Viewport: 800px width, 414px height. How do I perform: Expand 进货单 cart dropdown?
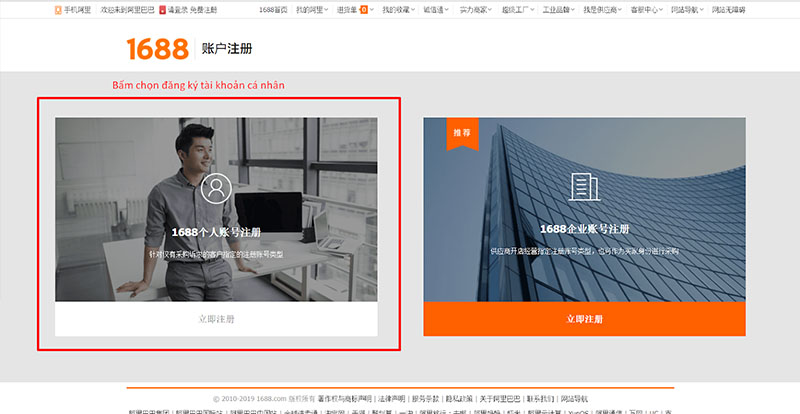click(355, 10)
